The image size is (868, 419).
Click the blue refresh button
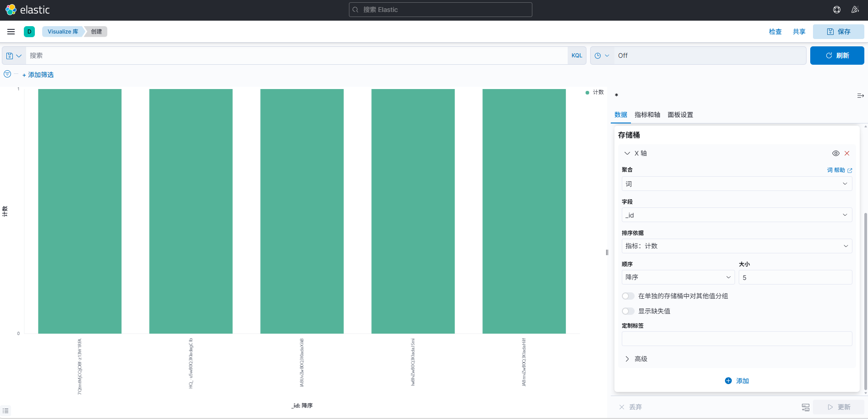837,56
